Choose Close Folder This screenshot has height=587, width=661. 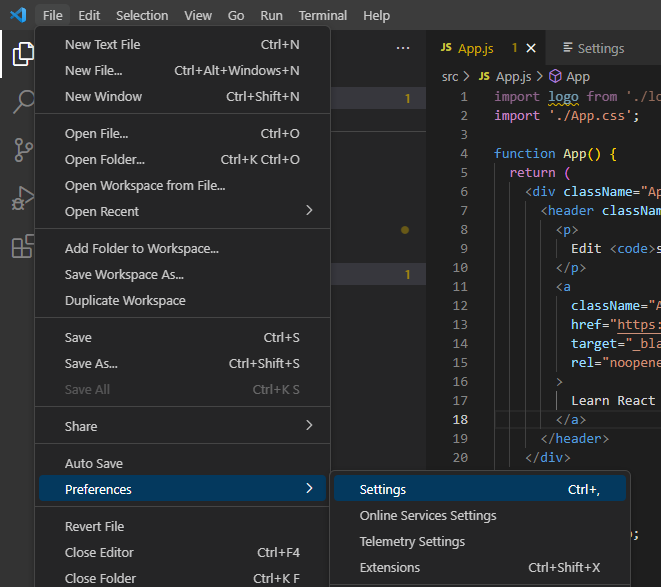point(182,578)
